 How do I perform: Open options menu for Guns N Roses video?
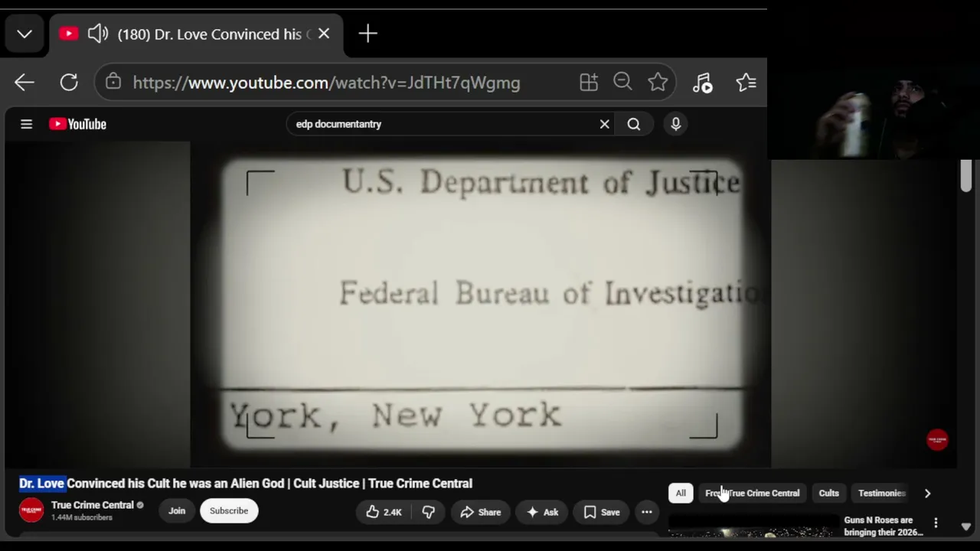(936, 523)
